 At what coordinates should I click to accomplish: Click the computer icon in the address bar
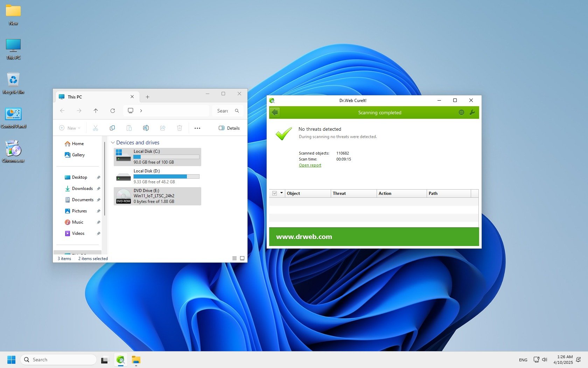131,111
